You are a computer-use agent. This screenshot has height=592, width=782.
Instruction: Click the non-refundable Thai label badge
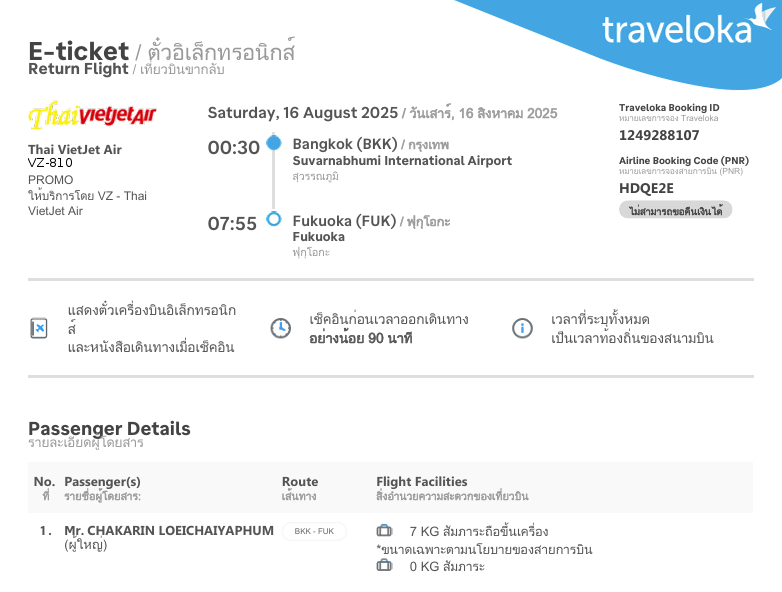676,210
